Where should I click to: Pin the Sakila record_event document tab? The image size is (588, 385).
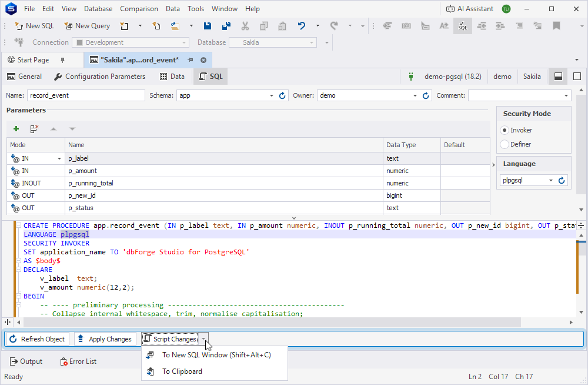tap(191, 60)
